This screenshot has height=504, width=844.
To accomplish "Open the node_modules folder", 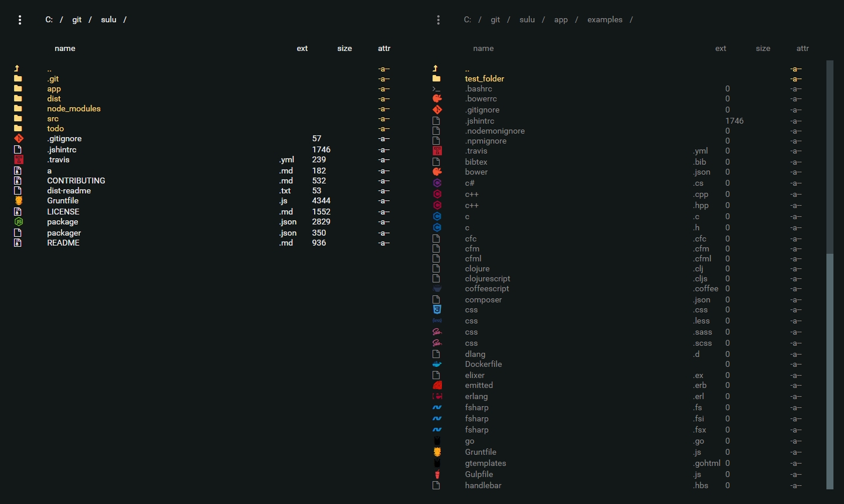I will click(x=74, y=108).
